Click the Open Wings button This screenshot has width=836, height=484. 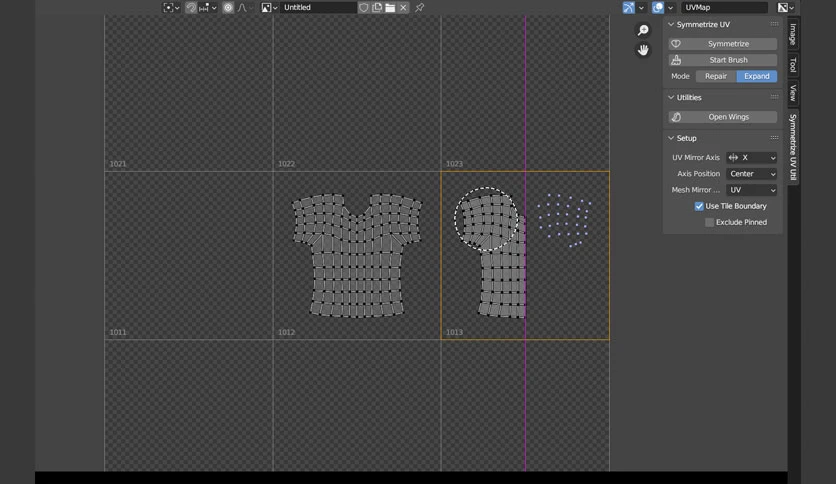722,117
